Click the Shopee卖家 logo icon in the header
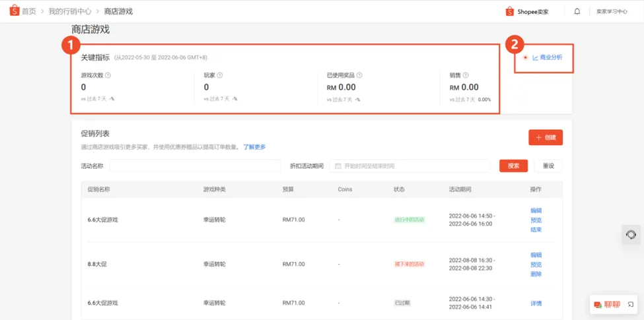Screen dimensions: 644x320 tap(510, 11)
